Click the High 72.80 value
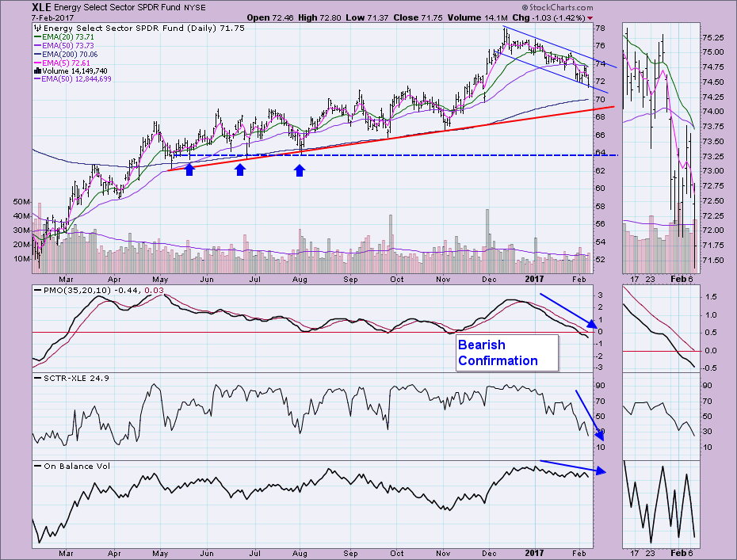This screenshot has width=737, height=560. click(x=319, y=17)
